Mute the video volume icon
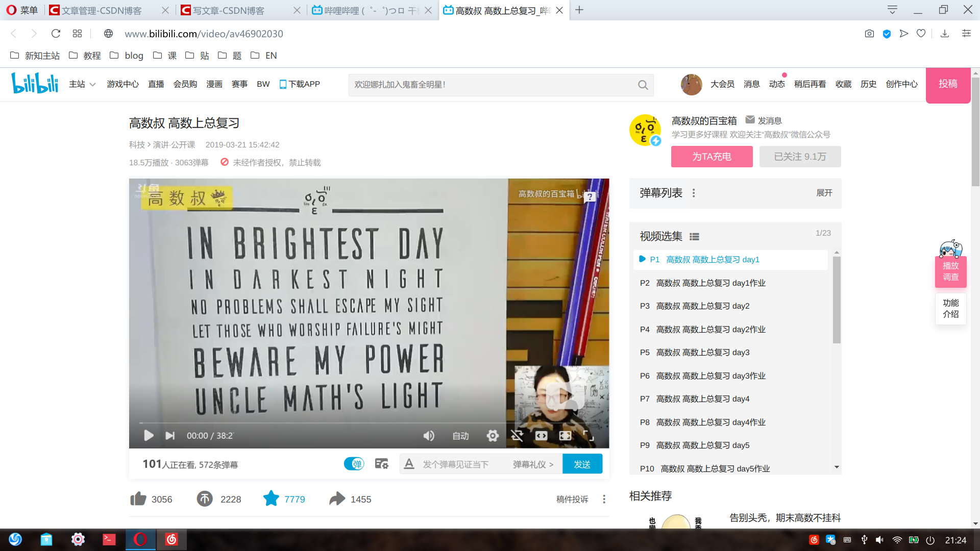The image size is (980, 551). (429, 436)
